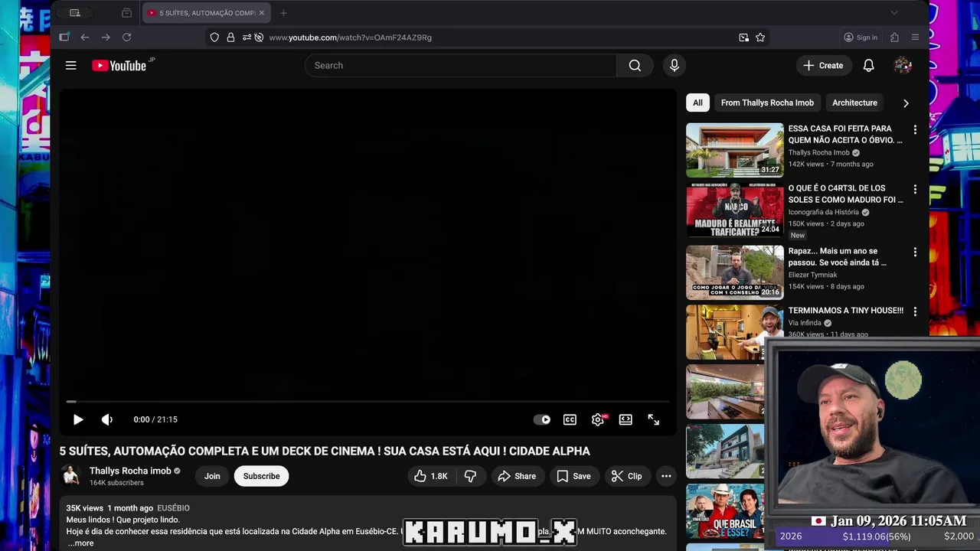Toggle closed captions CC
Screen dimensions: 980x551
[x=570, y=419]
